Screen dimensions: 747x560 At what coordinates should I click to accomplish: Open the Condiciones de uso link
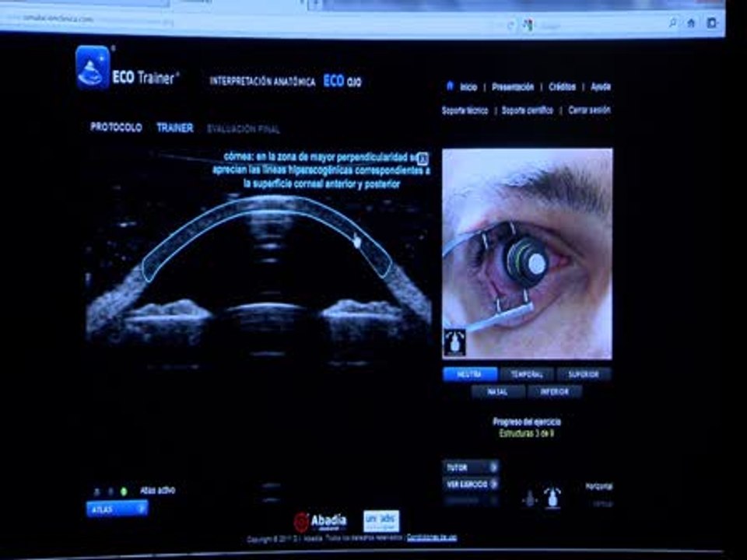pos(432,537)
